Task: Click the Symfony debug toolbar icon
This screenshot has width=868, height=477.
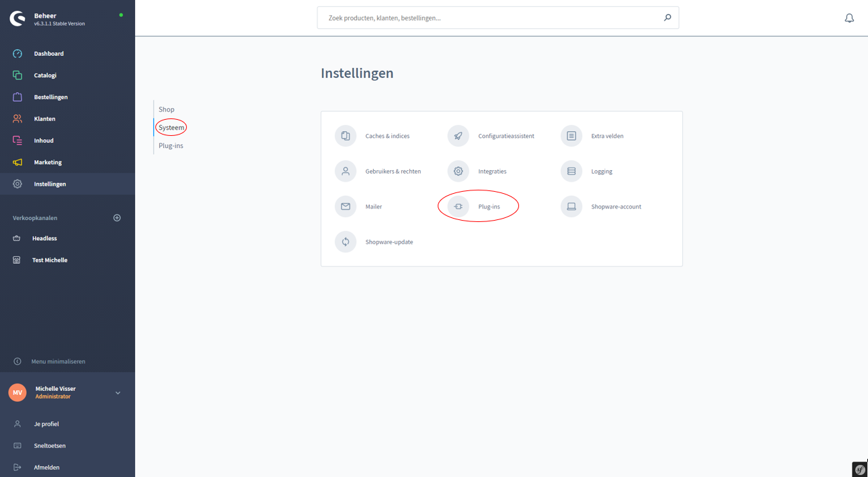Action: (859, 470)
